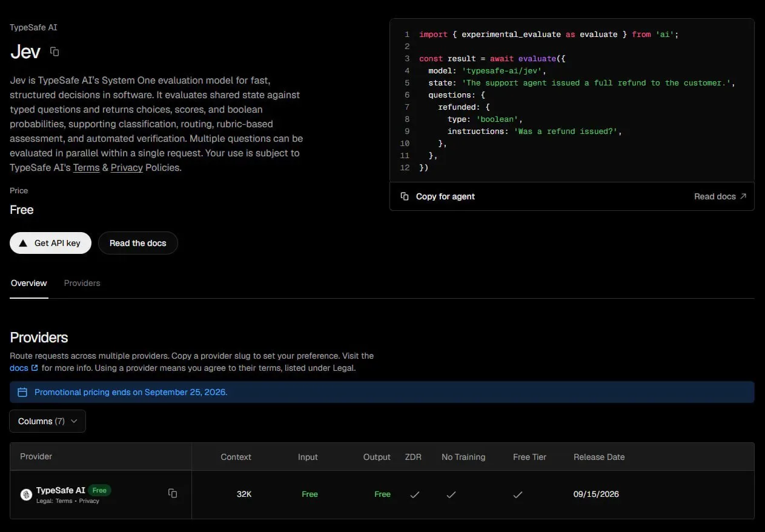Click the copy icon in Copy for agent
This screenshot has height=532, width=765.
point(405,196)
